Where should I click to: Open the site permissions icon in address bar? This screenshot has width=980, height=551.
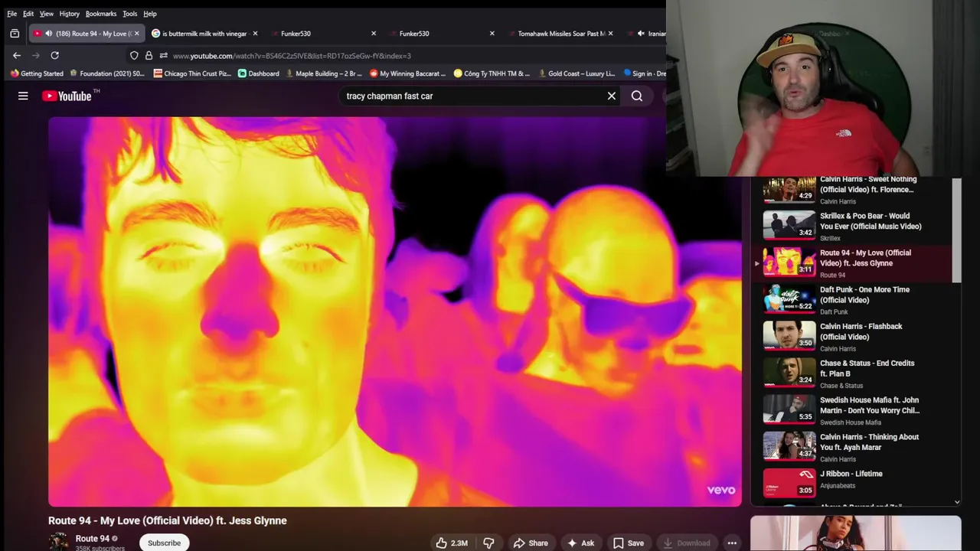tap(163, 55)
